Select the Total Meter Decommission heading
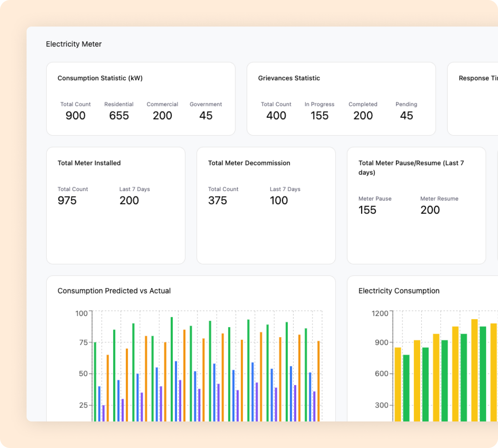Image resolution: width=498 pixels, height=448 pixels. coord(249,163)
